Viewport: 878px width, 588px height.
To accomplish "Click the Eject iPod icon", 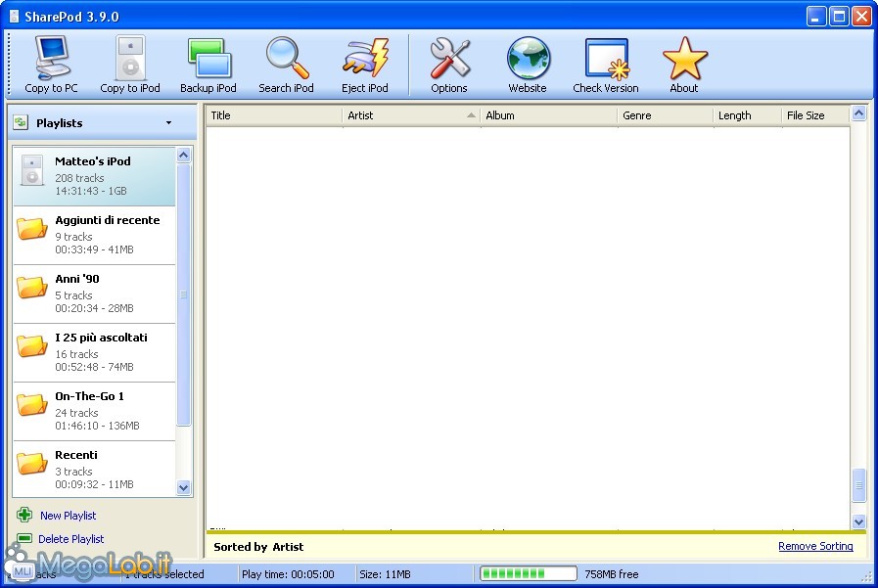I will tap(365, 58).
